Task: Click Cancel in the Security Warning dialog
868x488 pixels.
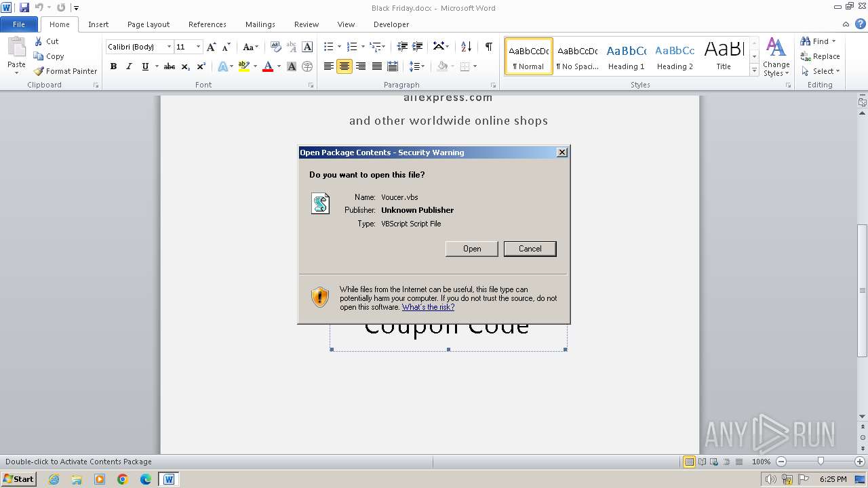Action: 530,249
